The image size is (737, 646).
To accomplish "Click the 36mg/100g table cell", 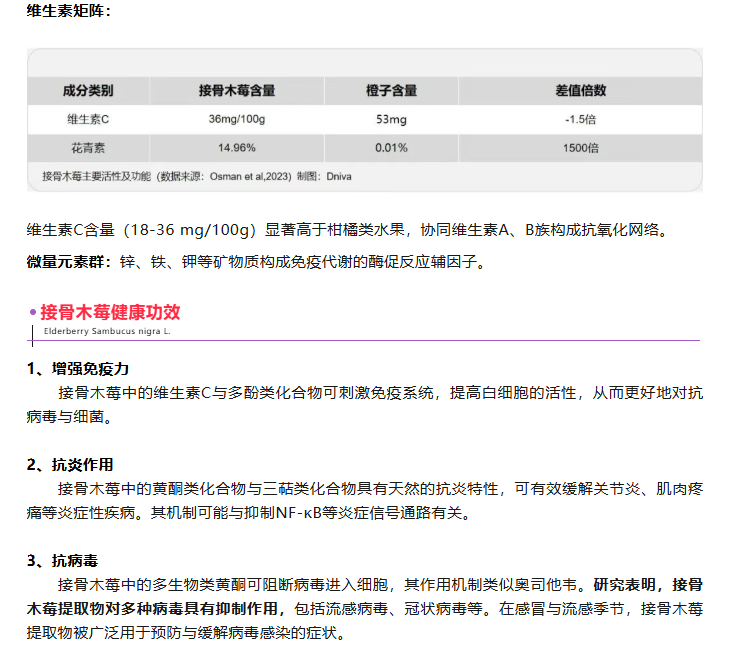I will pyautogui.click(x=236, y=119).
